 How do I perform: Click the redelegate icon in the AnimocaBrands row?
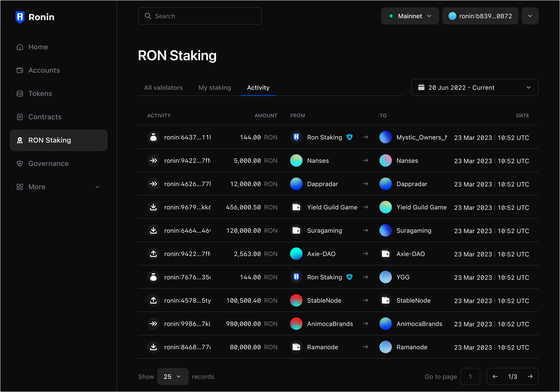click(x=153, y=324)
